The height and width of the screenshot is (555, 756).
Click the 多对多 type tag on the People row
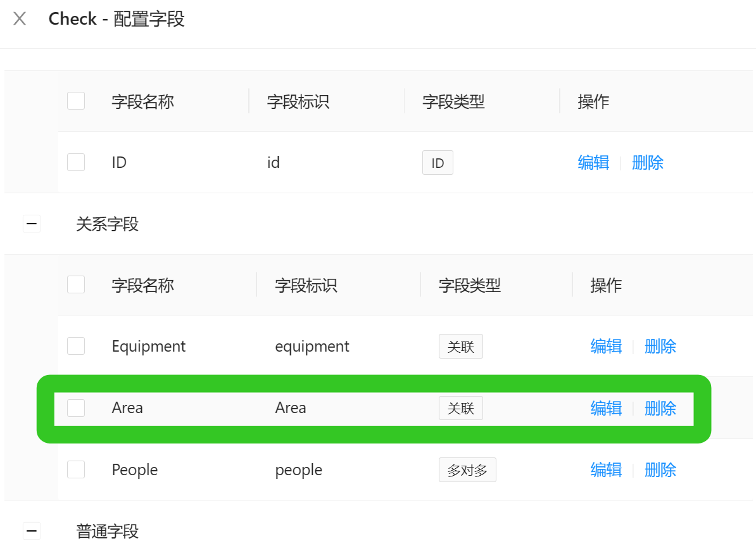[467, 469]
